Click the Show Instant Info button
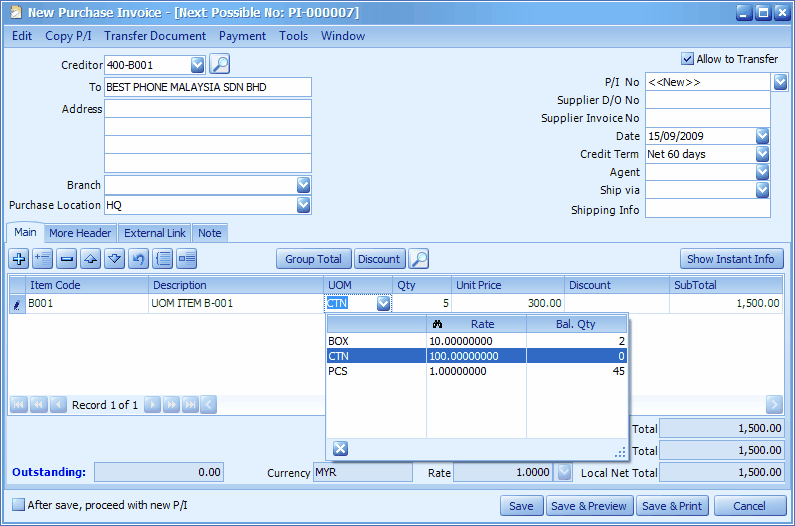The height and width of the screenshot is (526, 795). point(731,259)
